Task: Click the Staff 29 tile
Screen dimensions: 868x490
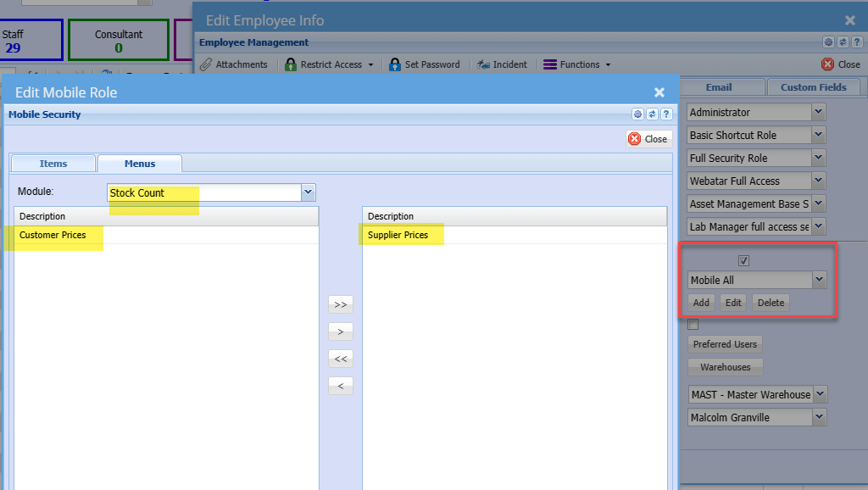Action: point(31,41)
